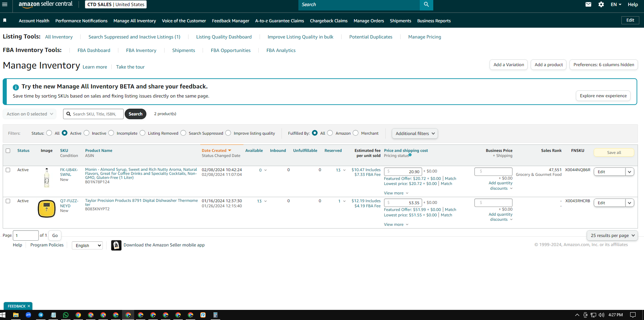Close the FEEDBACK tab with the X
Image resolution: width=644 pixels, height=320 pixels.
pos(29,306)
